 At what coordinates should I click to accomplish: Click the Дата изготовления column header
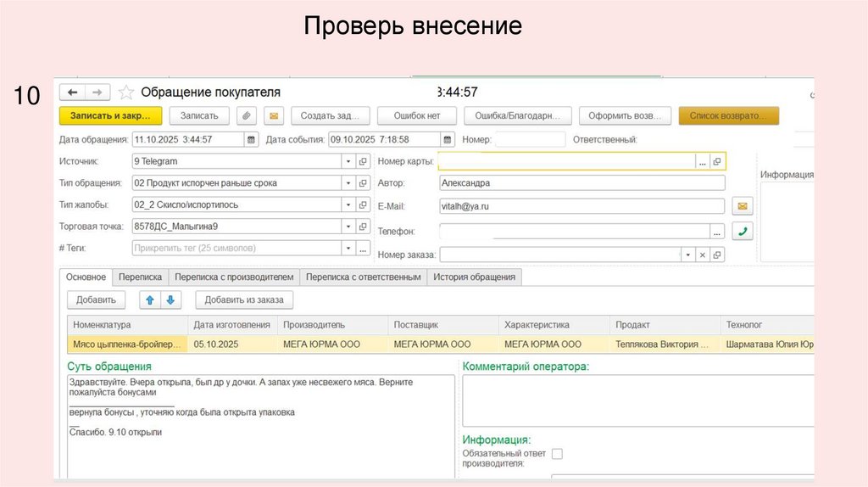232,325
